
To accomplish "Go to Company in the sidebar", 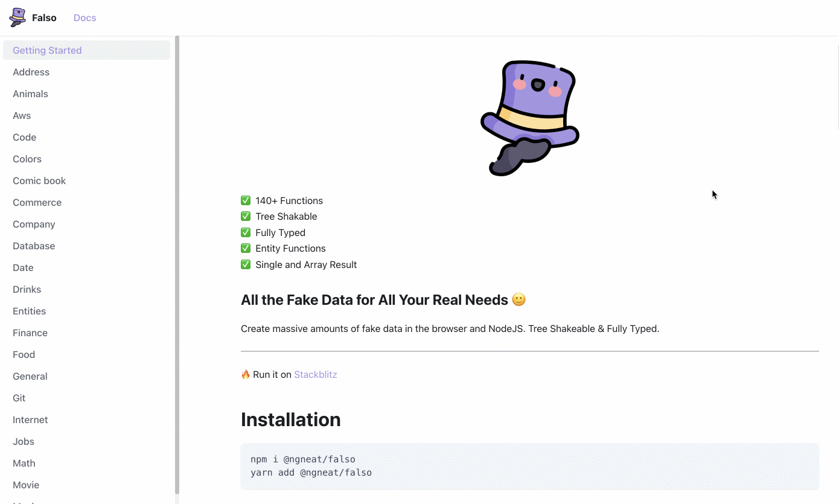I will pos(86,224).
